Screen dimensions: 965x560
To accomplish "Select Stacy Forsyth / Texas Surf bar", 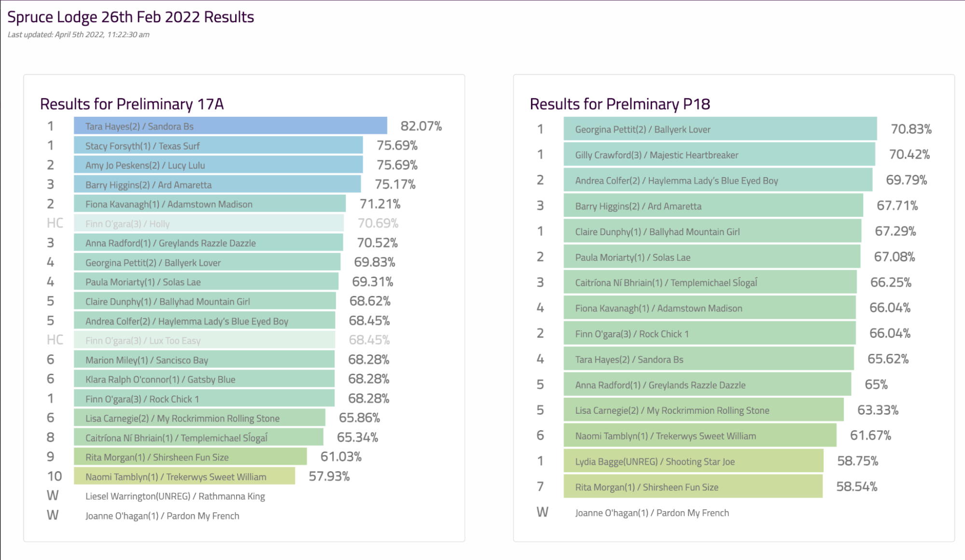I will [218, 146].
